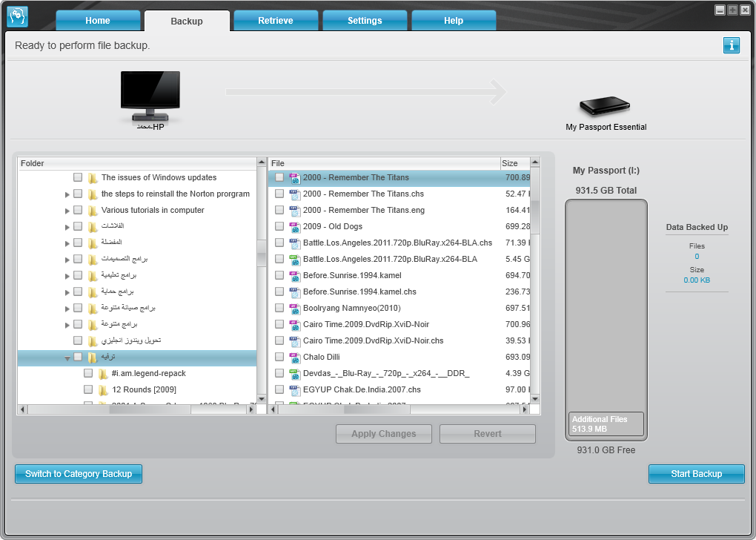Image resolution: width=756 pixels, height=540 pixels.
Task: Expand the folder above the highlighted folder's unexpandable sibling
Action: pos(67,325)
